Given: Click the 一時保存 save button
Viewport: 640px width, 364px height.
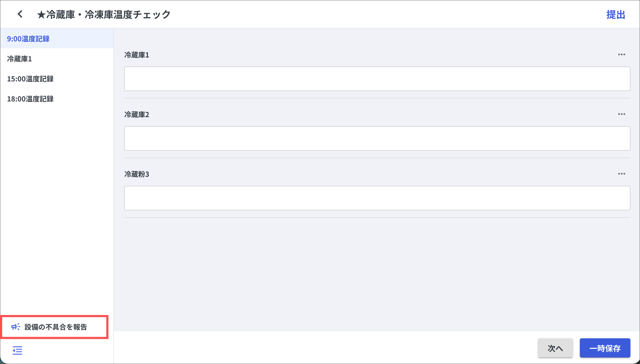Looking at the screenshot, I should [x=605, y=348].
